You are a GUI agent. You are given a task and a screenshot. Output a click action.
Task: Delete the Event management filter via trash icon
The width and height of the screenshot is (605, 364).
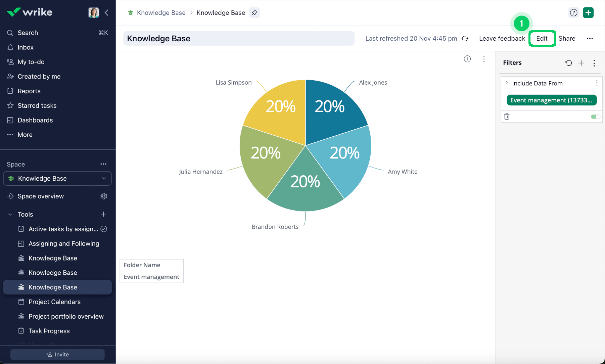point(507,117)
